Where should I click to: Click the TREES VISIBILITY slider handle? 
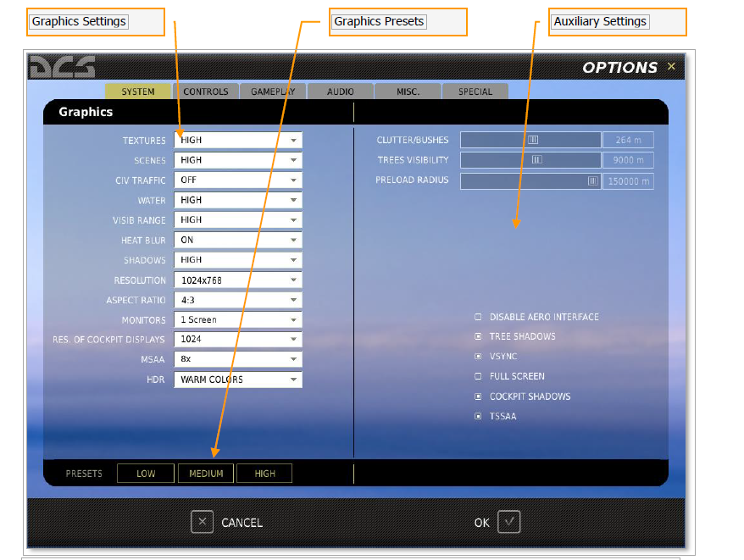tap(536, 159)
